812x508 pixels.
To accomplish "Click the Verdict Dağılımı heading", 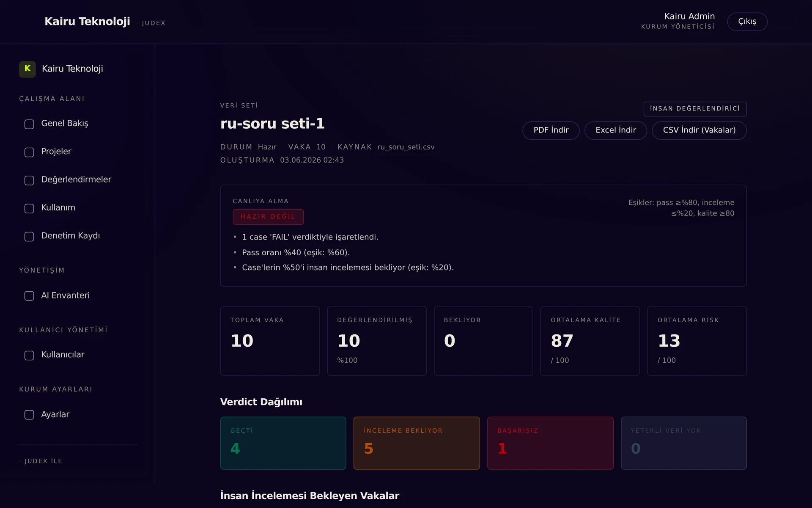I will click(x=261, y=402).
